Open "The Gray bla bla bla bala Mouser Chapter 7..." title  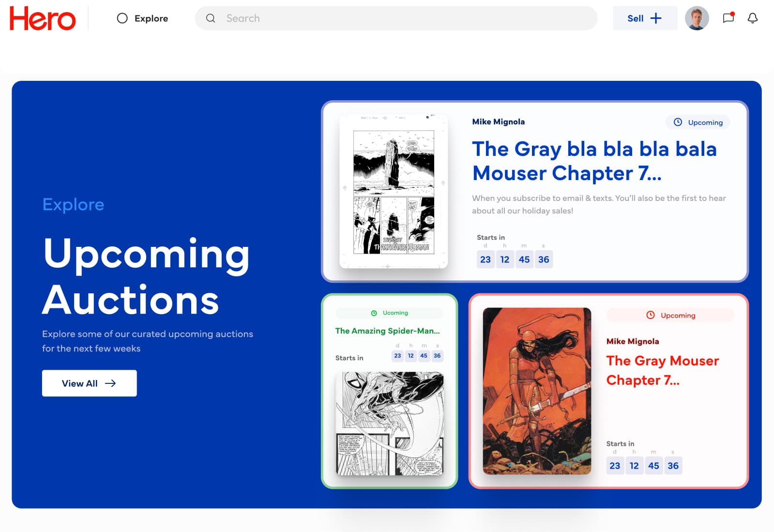coord(594,161)
